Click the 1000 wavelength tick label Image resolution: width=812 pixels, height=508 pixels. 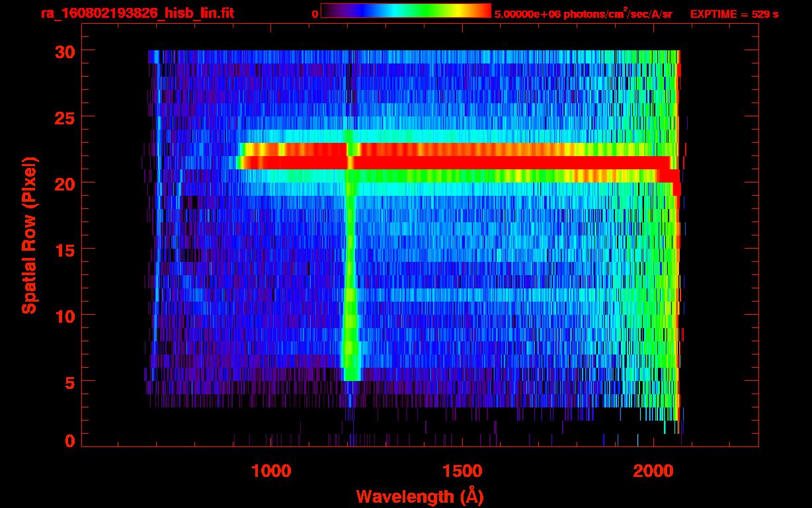point(271,470)
